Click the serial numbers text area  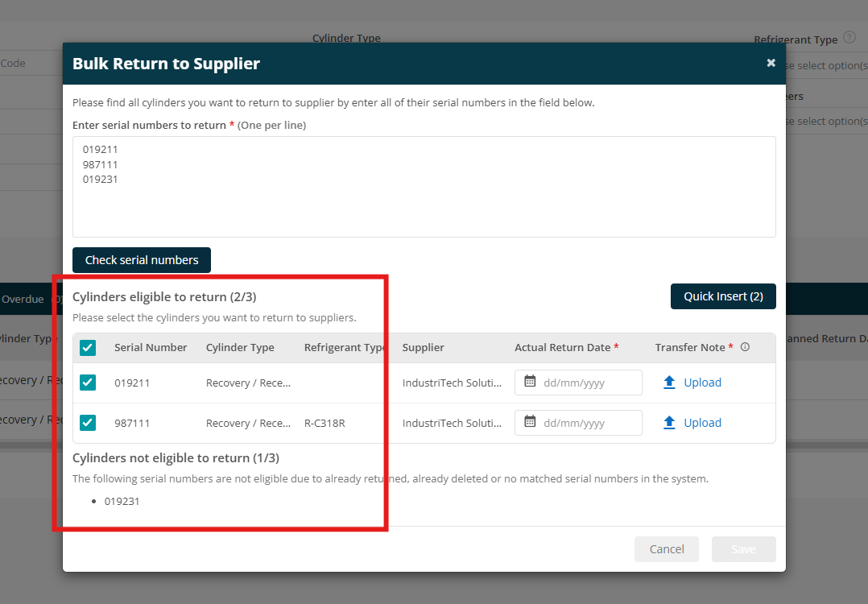[424, 187]
